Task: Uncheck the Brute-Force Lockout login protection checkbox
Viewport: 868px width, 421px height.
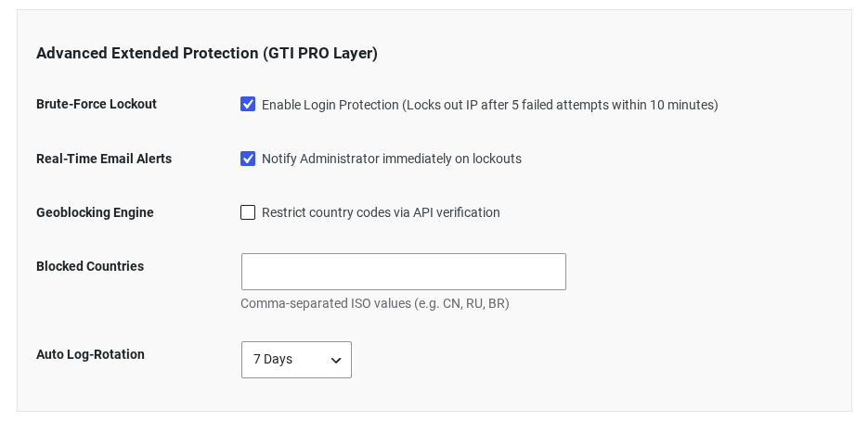Action: click(248, 104)
